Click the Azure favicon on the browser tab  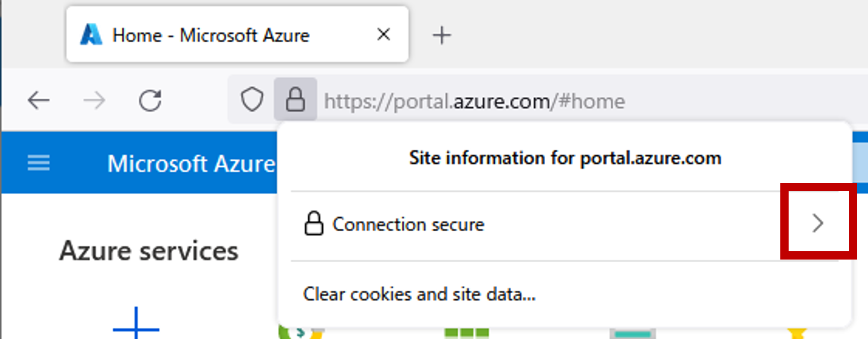91,34
